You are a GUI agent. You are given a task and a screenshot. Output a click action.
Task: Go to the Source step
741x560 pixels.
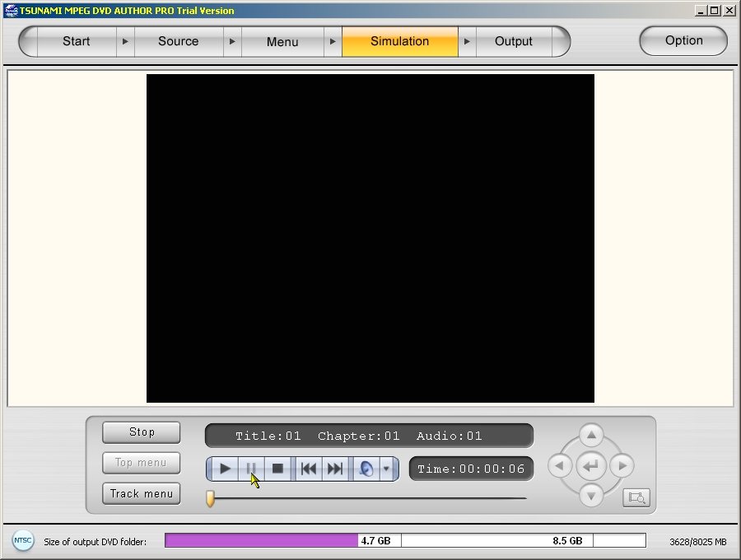pyautogui.click(x=178, y=41)
